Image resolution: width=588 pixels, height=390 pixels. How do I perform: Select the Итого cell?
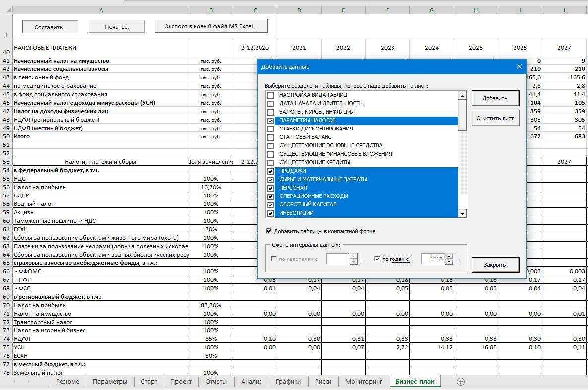101,136
